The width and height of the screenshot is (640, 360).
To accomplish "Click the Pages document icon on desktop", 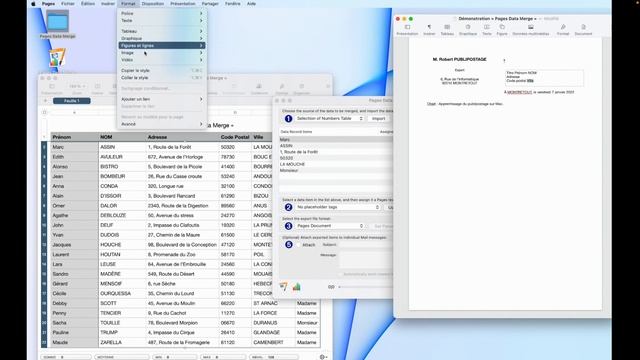I will coord(57,58).
